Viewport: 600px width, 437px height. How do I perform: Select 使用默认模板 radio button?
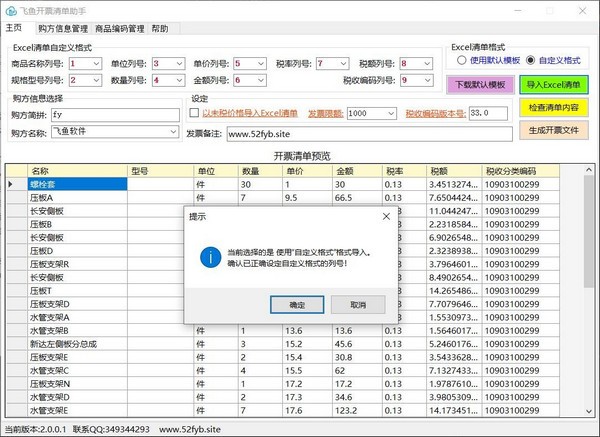(463, 60)
